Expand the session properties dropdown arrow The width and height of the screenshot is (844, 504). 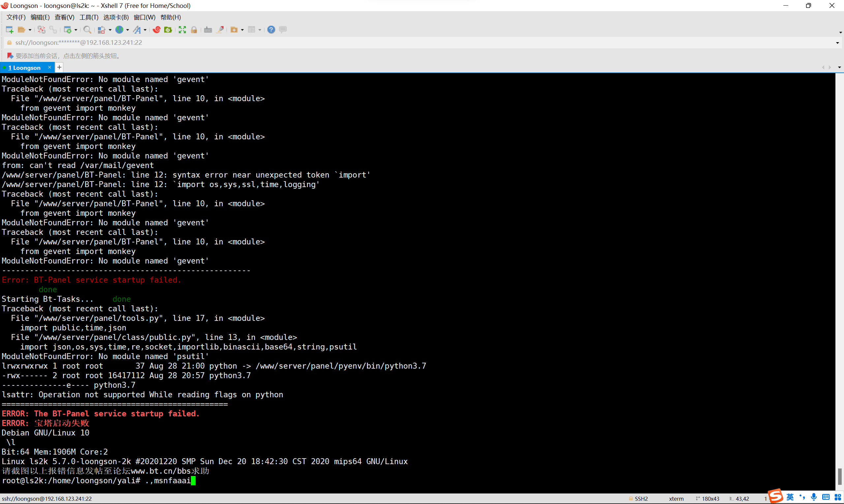click(76, 30)
